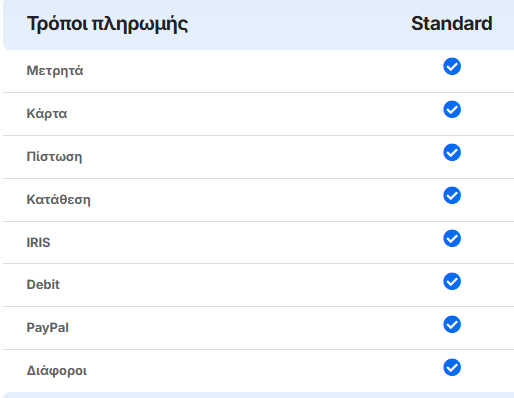Click the checkmark icon for IRIS
The height and width of the screenshot is (398, 514).
(452, 238)
